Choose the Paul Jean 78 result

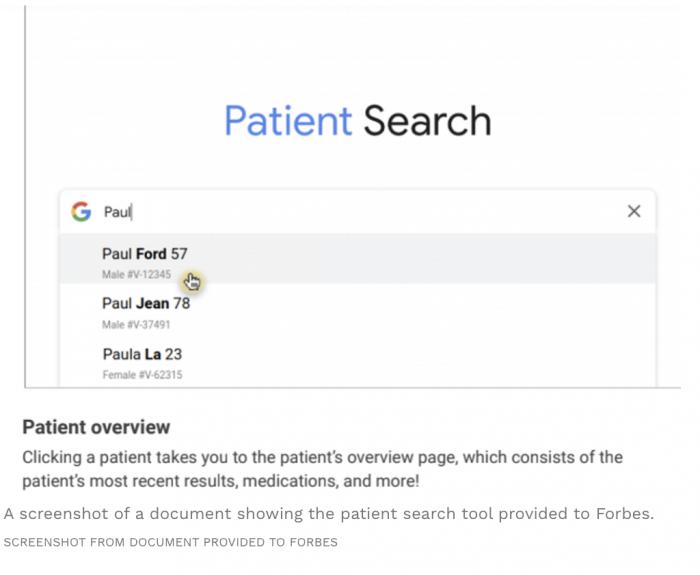(145, 303)
